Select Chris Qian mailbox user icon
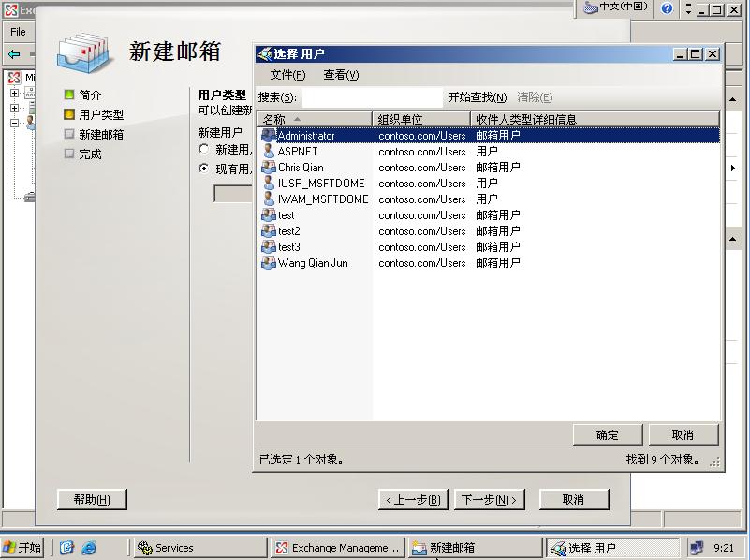 click(x=269, y=168)
